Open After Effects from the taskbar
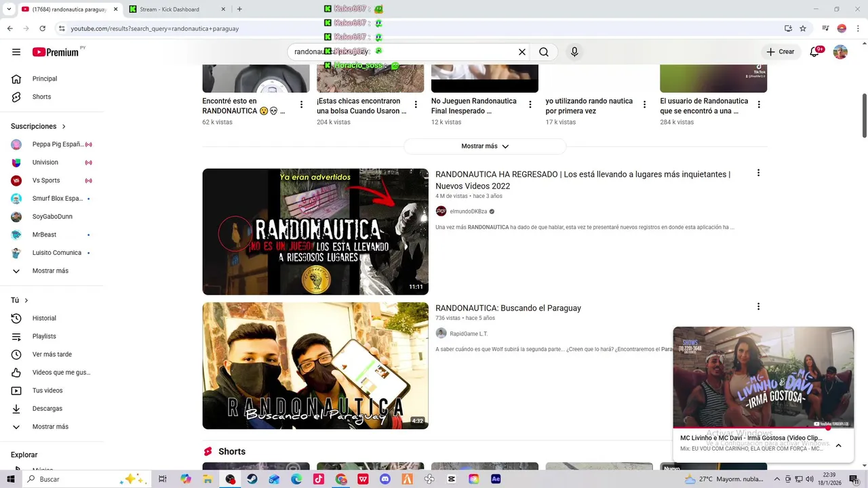 click(496, 479)
